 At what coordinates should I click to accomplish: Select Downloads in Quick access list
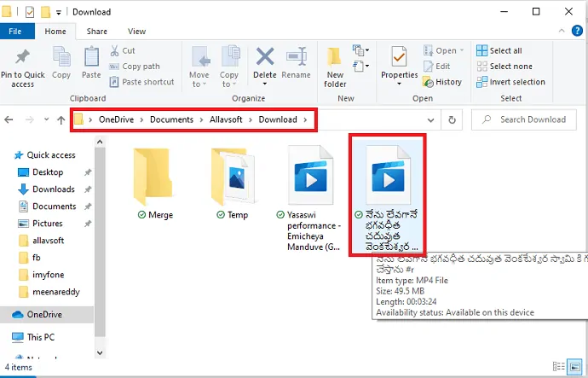54,189
